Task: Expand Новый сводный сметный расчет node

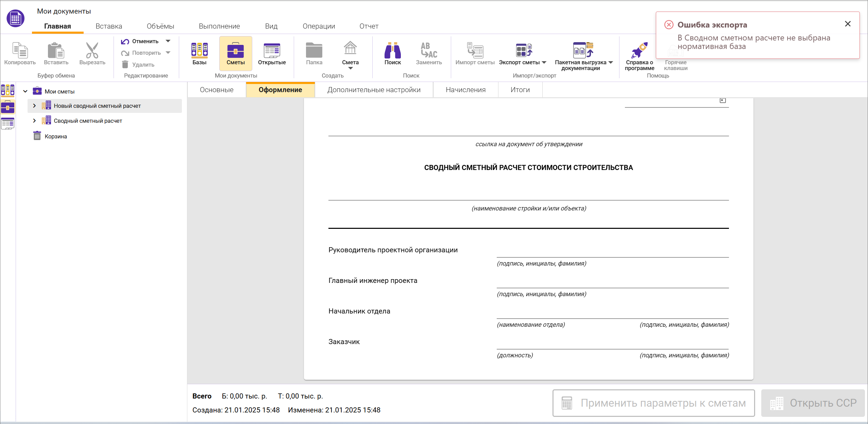Action: point(34,106)
